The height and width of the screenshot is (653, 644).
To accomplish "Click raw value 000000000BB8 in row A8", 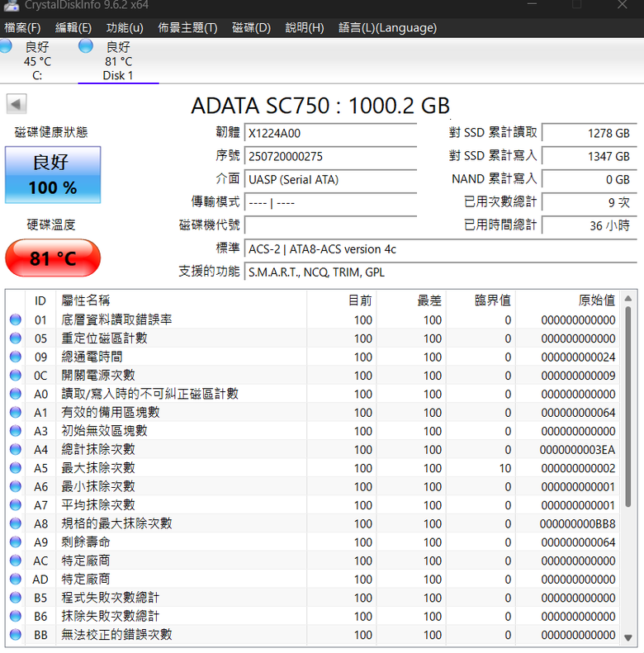I will tap(578, 524).
